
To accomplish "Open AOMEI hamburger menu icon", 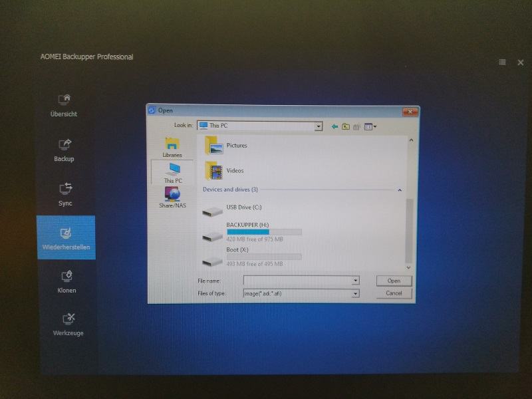I will click(502, 62).
